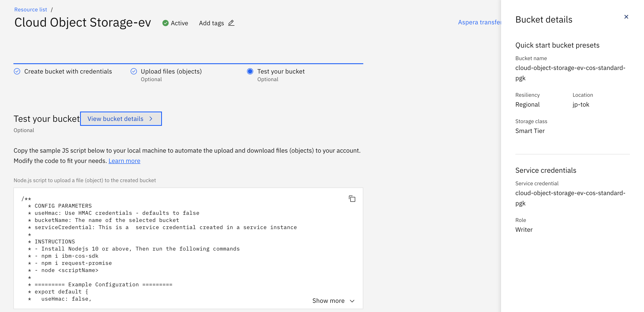This screenshot has height=312, width=644.
Task: Select the bucket name under Quick start presets
Action: click(570, 73)
